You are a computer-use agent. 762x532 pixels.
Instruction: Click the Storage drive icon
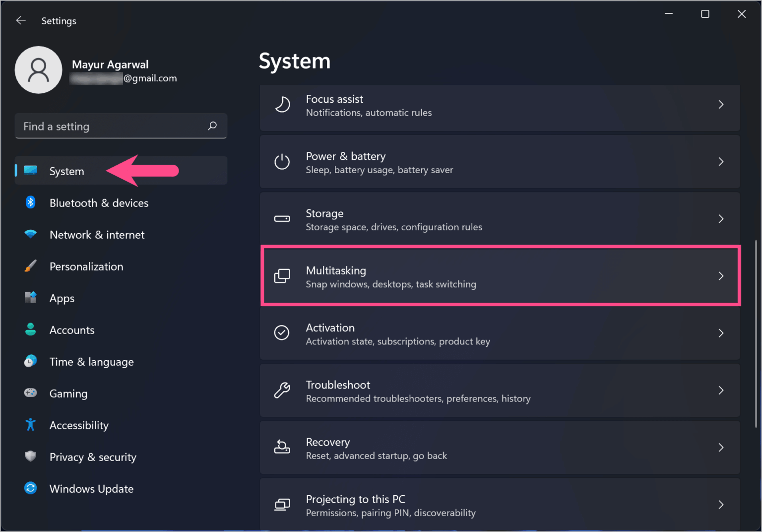tap(282, 218)
